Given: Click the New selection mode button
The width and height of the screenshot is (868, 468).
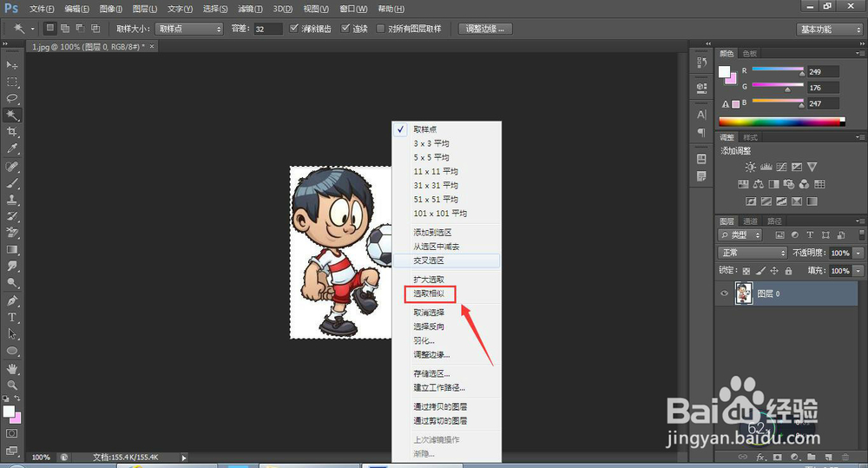Looking at the screenshot, I should (49, 28).
